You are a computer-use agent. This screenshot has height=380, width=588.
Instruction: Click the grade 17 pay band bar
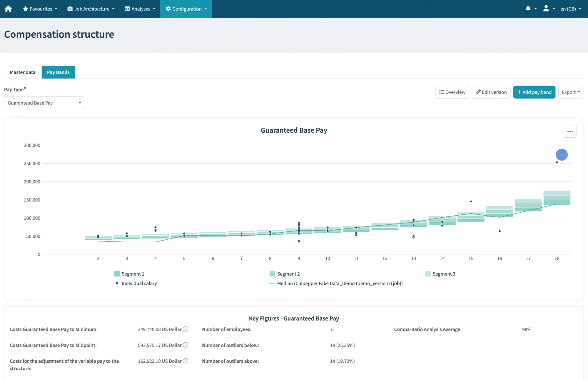tap(528, 205)
